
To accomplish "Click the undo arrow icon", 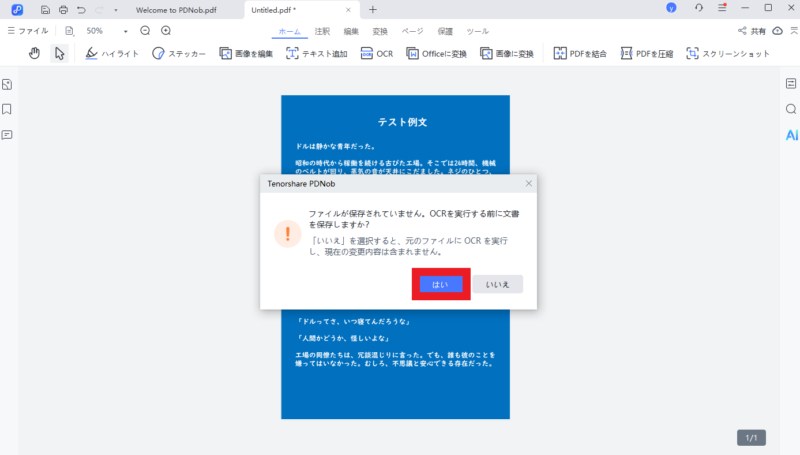I will point(81,9).
